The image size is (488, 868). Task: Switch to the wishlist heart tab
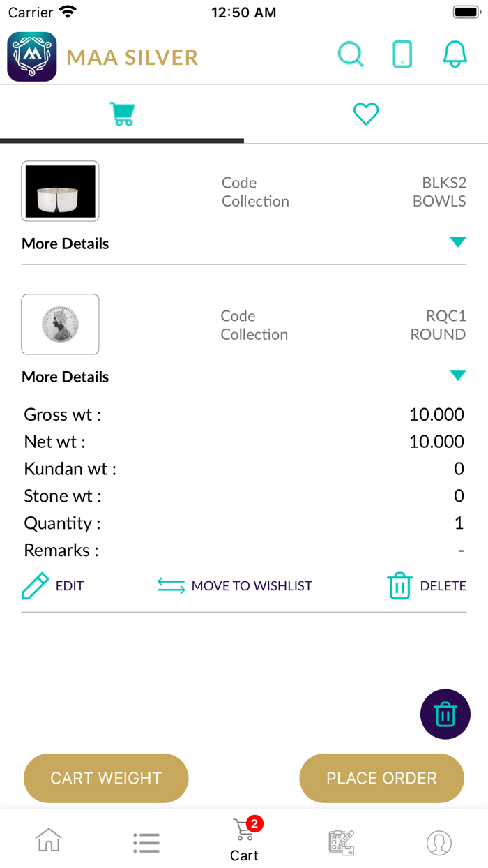coord(365,114)
